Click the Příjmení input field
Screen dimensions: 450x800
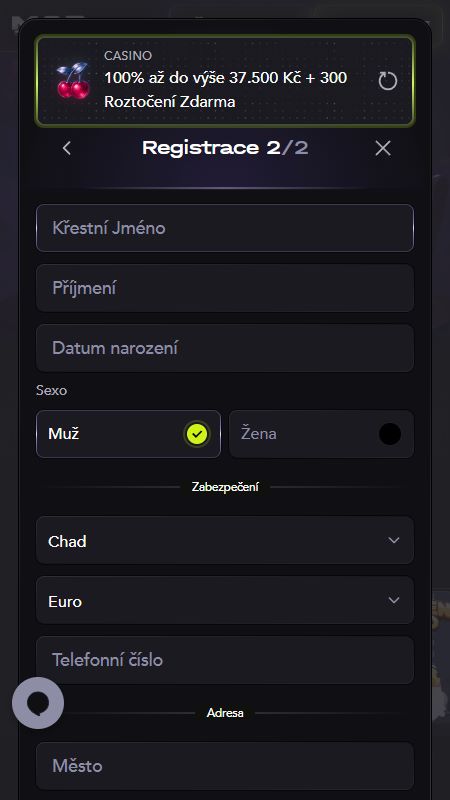(225, 288)
